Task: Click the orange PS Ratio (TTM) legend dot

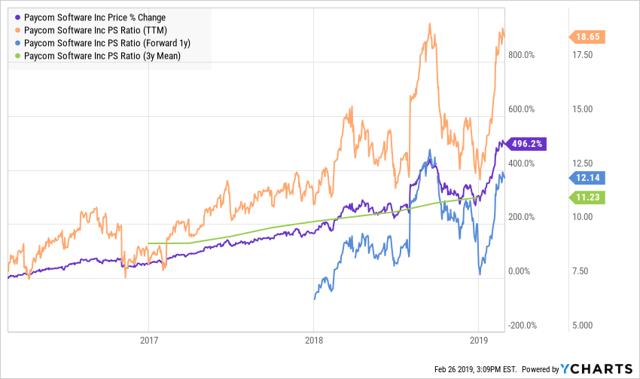Action: tap(17, 30)
